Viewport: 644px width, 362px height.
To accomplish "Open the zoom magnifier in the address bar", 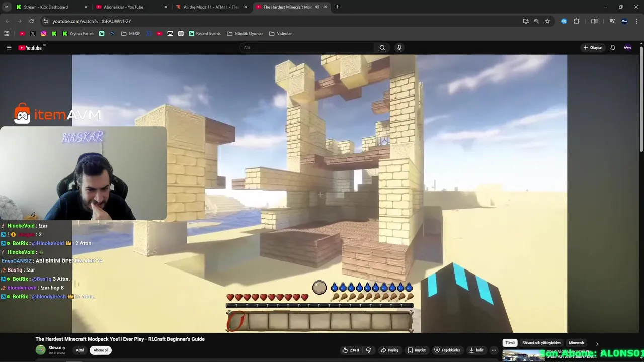I will point(536,21).
